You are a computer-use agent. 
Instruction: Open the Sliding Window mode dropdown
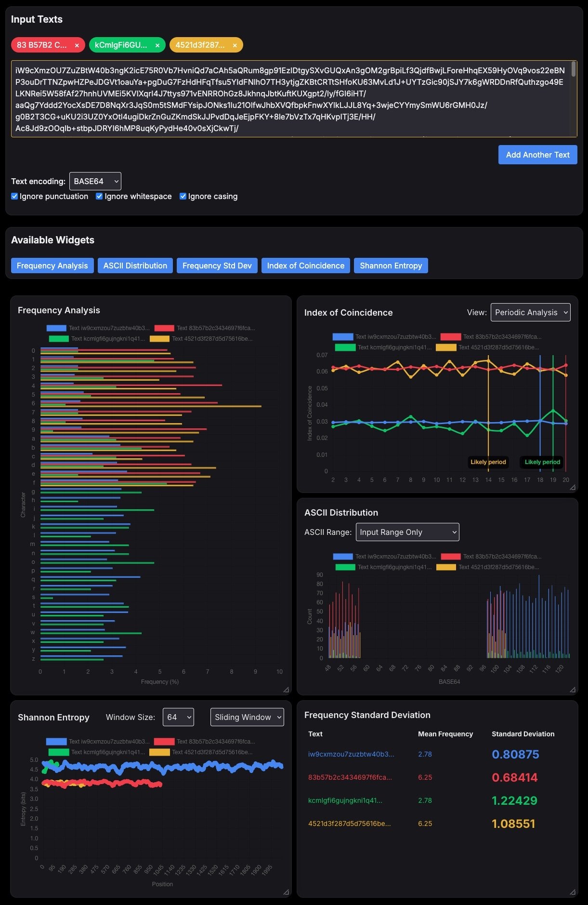click(247, 717)
